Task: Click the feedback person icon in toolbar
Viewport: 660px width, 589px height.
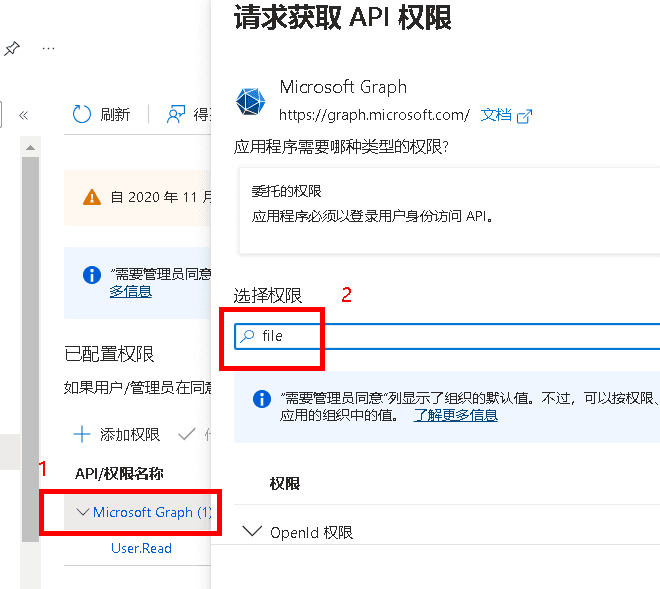Action: 176,115
